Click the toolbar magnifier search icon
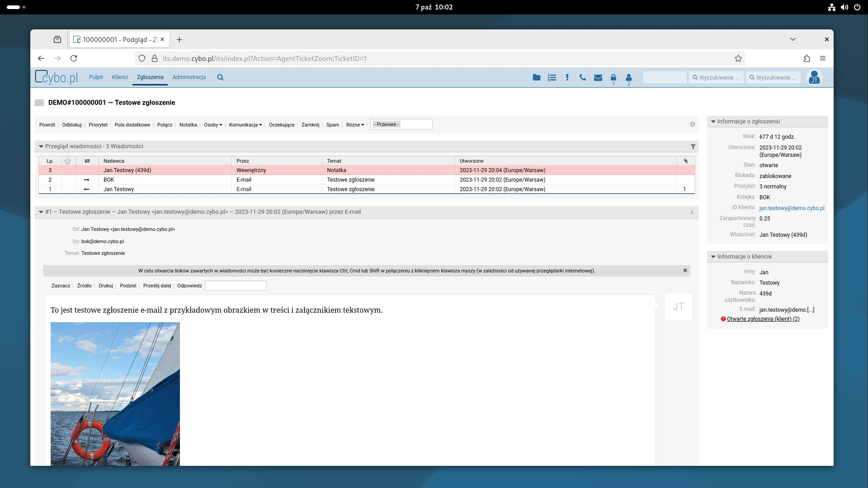Screen dimensions: 868x488 point(220,77)
